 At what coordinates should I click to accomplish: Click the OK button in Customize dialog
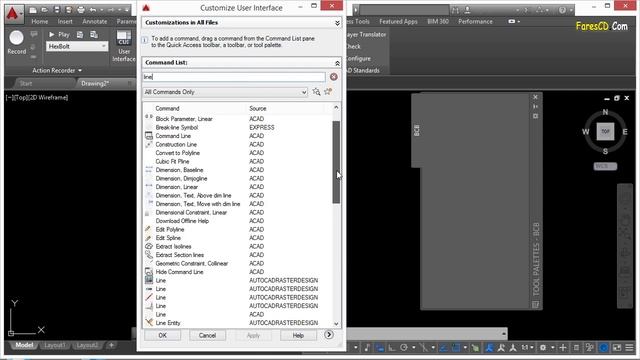[x=162, y=336]
